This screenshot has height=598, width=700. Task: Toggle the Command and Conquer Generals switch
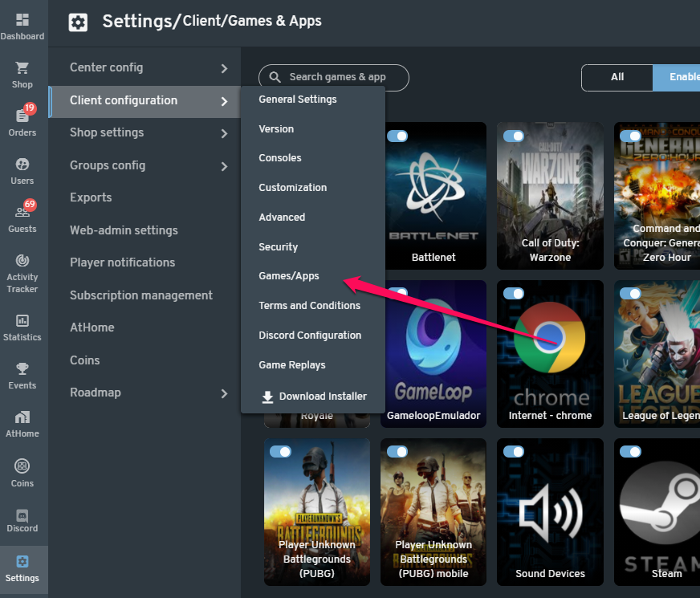(x=630, y=136)
